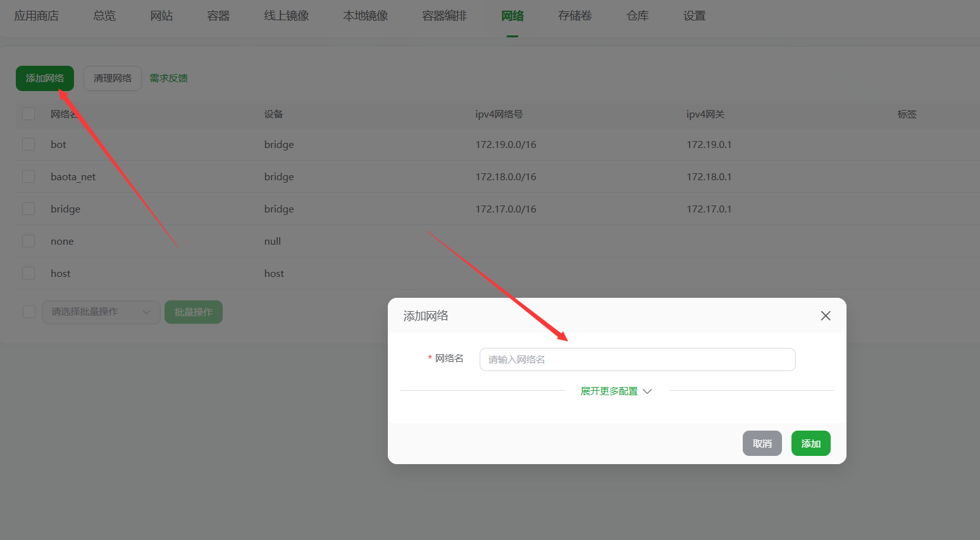Click the 网络名 input field
Screen dimensions: 980x540
(x=637, y=359)
